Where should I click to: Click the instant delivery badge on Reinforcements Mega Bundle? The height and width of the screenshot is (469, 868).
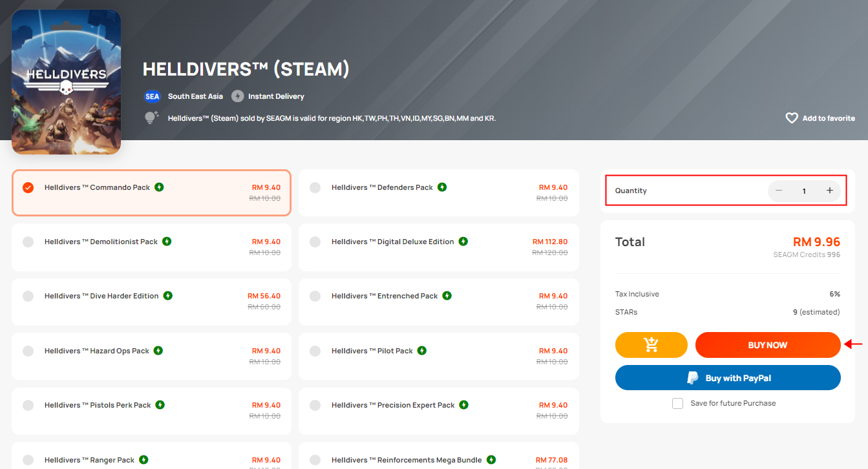coord(491,460)
